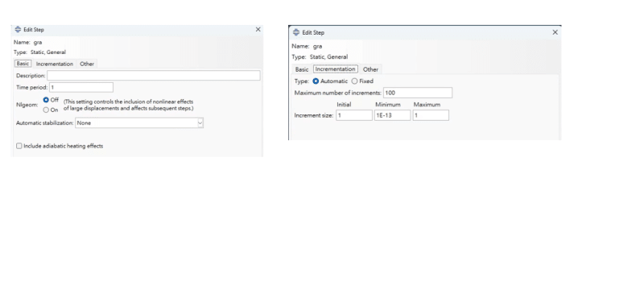Open Incrementation tab in left dialog
Screen dimensions: 644x299
55,64
